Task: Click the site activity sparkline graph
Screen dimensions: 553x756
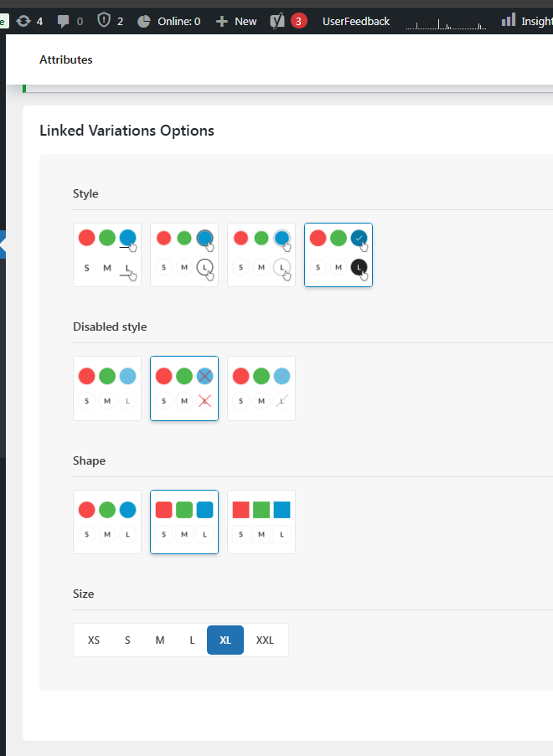Action: pyautogui.click(x=446, y=23)
